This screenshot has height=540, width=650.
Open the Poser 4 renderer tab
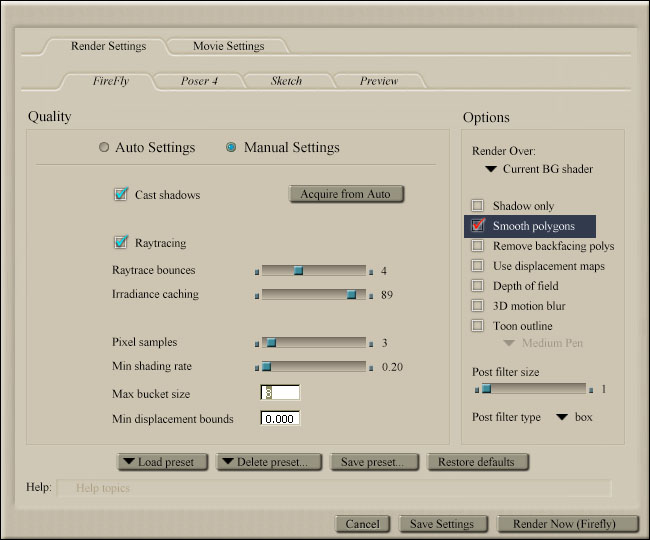tap(200, 81)
